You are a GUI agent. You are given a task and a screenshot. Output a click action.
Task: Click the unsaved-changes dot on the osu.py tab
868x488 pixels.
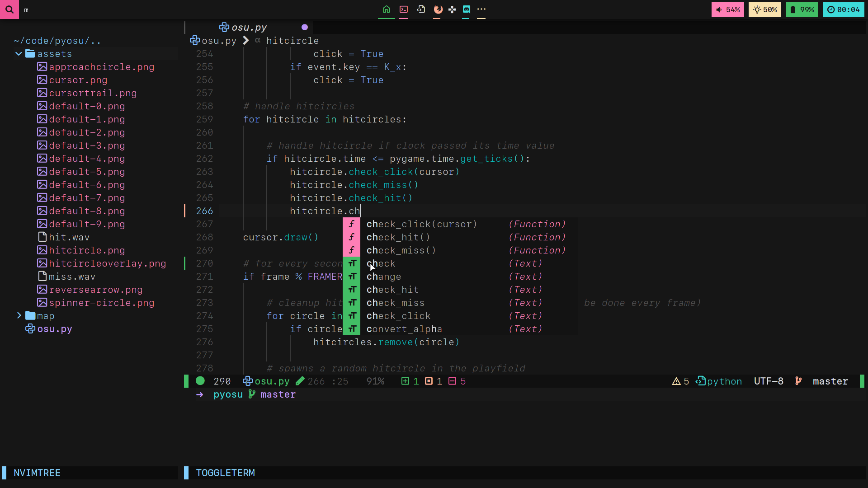[305, 28]
